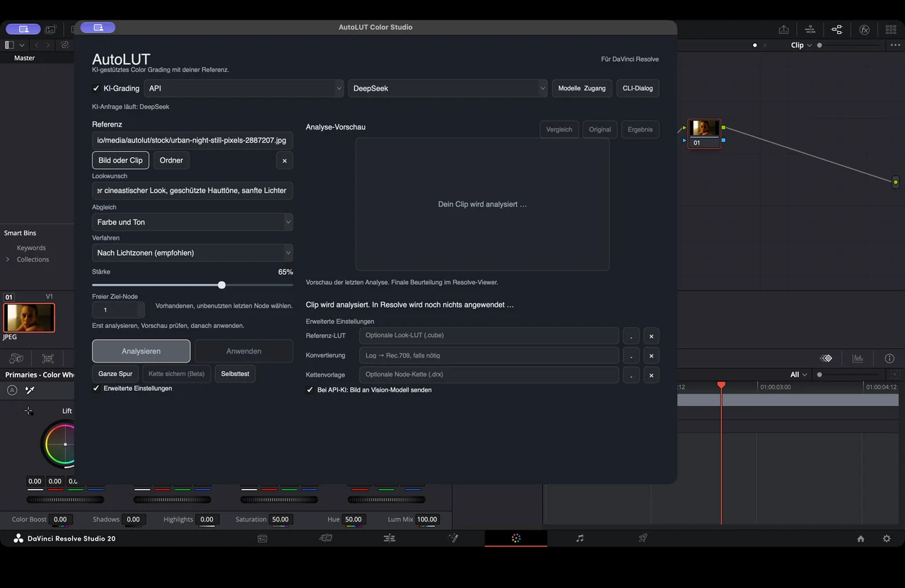Screen dimensions: 905x588
Task: Open Project Settings gear icon in Resolve
Action: click(887, 539)
